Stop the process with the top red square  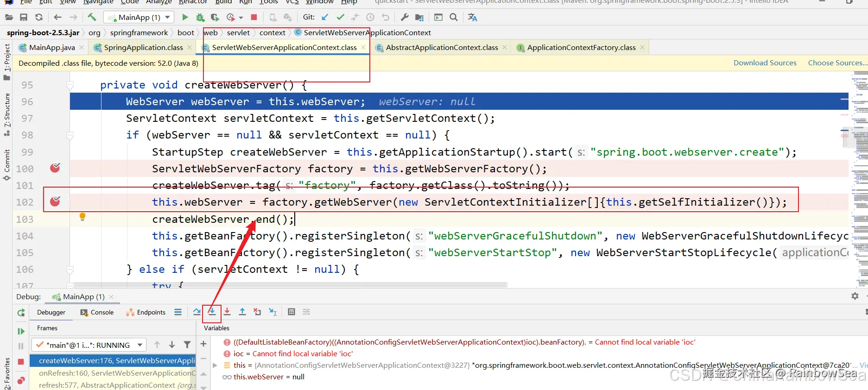tap(254, 18)
